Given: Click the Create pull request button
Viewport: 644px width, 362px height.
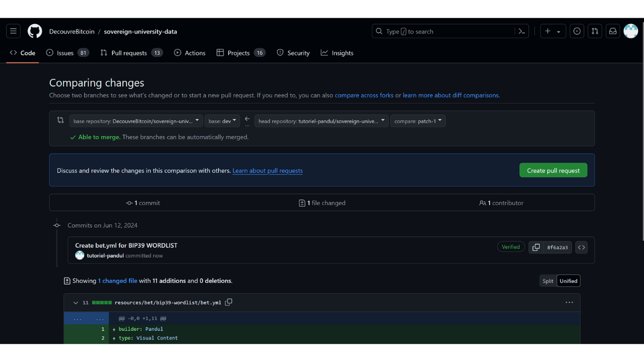Looking at the screenshot, I should click(x=553, y=170).
